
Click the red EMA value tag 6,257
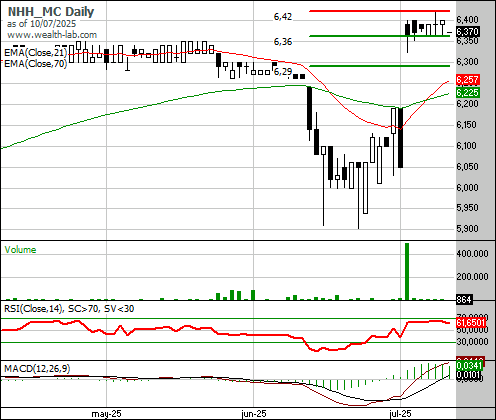[x=468, y=80]
